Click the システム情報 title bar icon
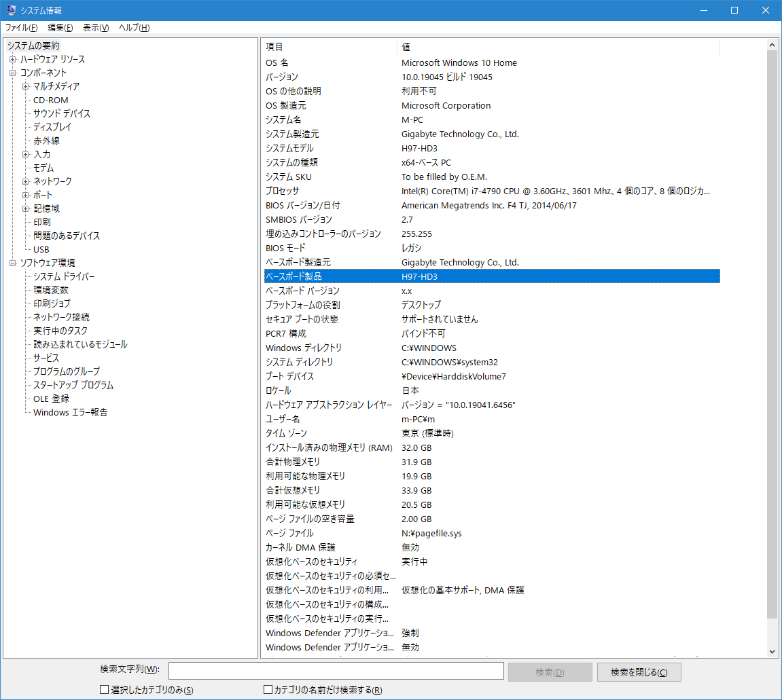 10,10
